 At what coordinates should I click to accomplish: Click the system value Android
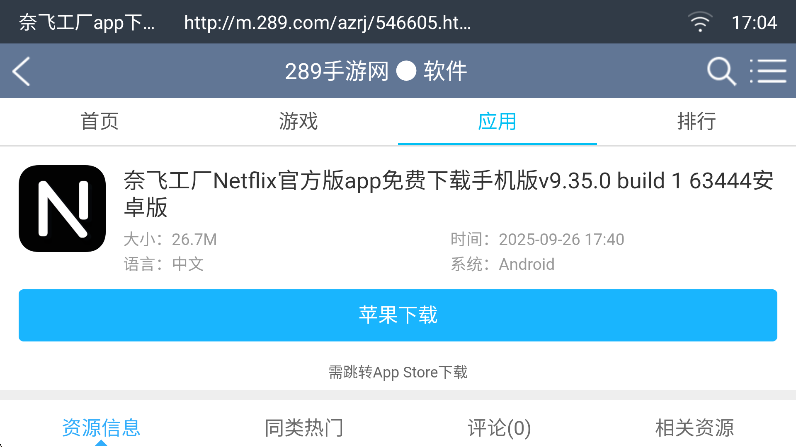tap(526, 264)
